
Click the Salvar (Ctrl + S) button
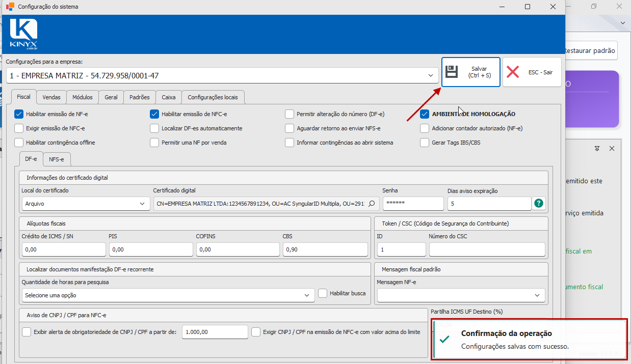[x=471, y=72]
